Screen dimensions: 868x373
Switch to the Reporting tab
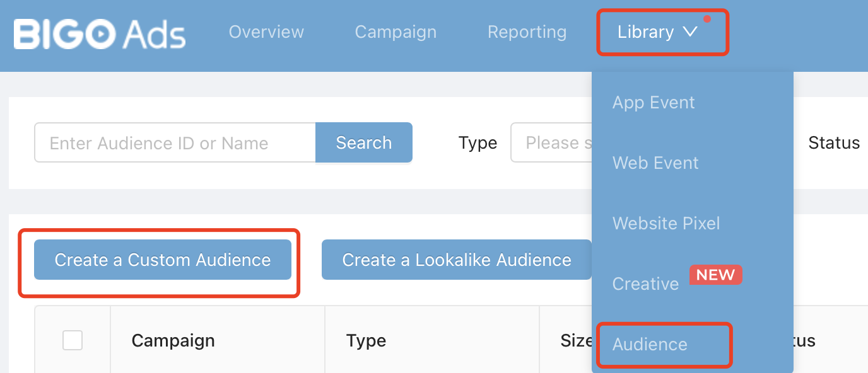tap(527, 32)
